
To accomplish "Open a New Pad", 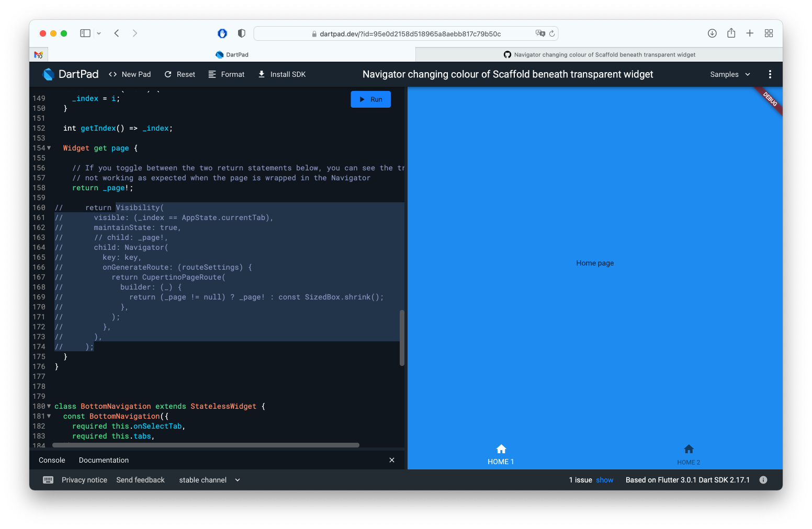I will click(x=130, y=74).
